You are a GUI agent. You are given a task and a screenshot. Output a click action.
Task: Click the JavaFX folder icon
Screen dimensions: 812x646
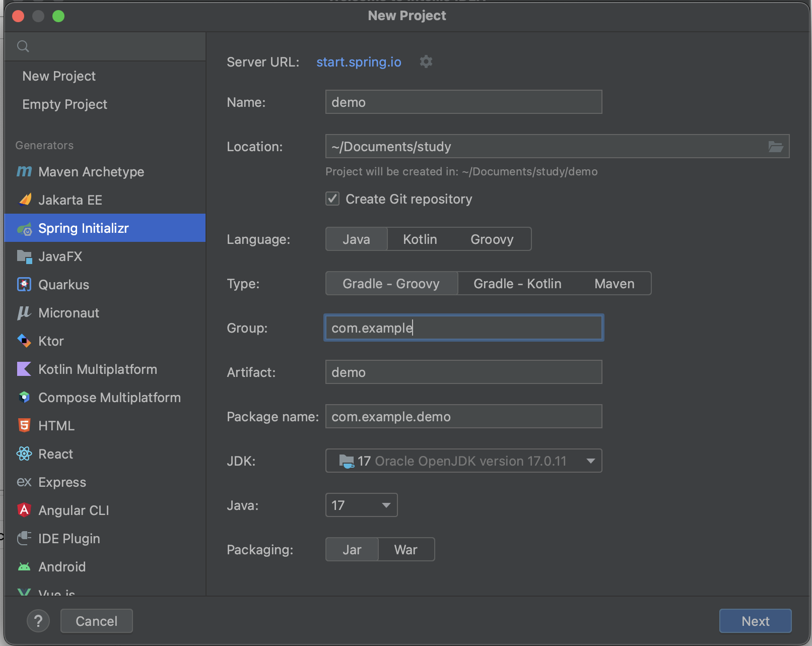coord(24,256)
